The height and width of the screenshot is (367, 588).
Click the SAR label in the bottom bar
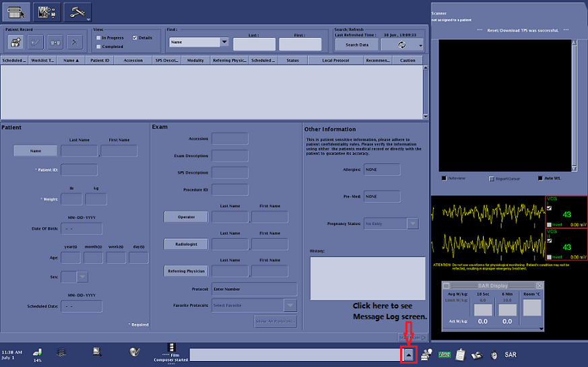click(511, 354)
